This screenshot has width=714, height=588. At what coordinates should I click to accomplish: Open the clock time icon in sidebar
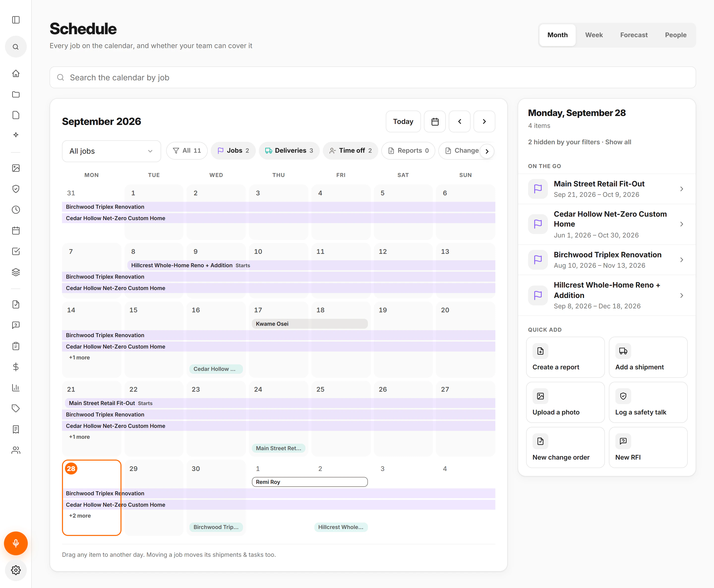tap(16, 210)
